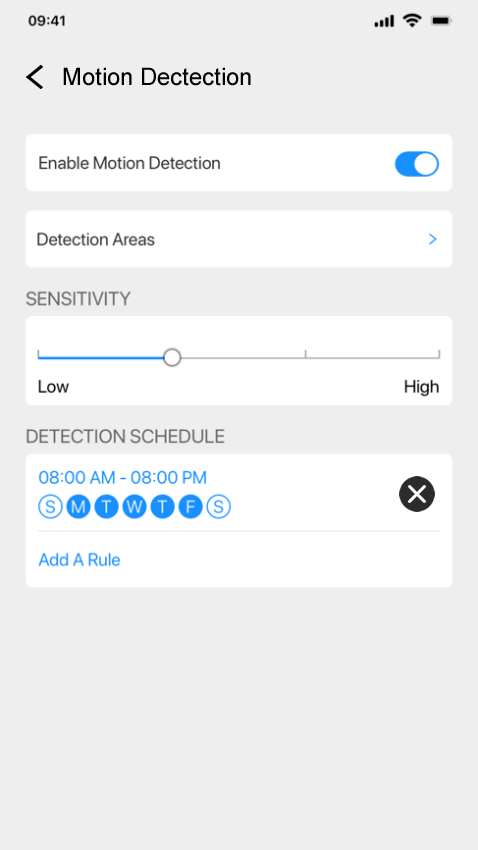Click the third sensitivity tick mark
Screen dimensions: 478x850
306,354
